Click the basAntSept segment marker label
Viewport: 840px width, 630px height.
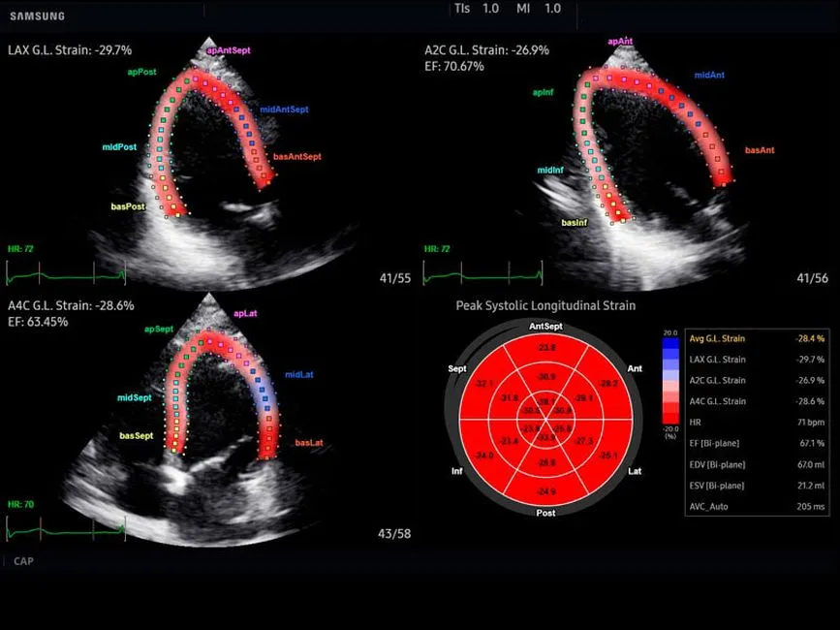click(296, 156)
